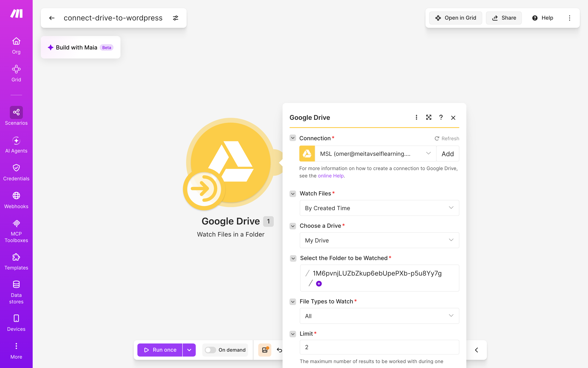Viewport: 588px width, 368px height.
Task: Click the Limit input field
Action: [379, 347]
